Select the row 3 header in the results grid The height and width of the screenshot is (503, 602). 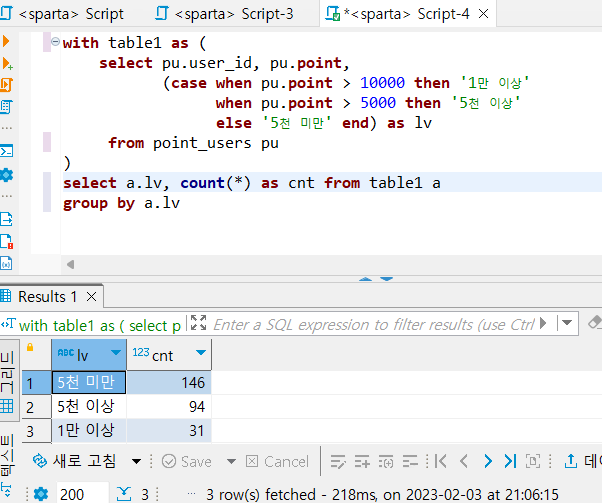(x=36, y=431)
